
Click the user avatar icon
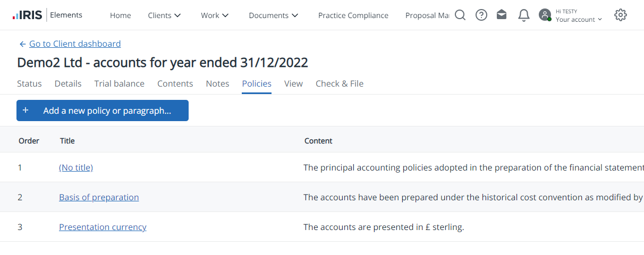click(545, 15)
